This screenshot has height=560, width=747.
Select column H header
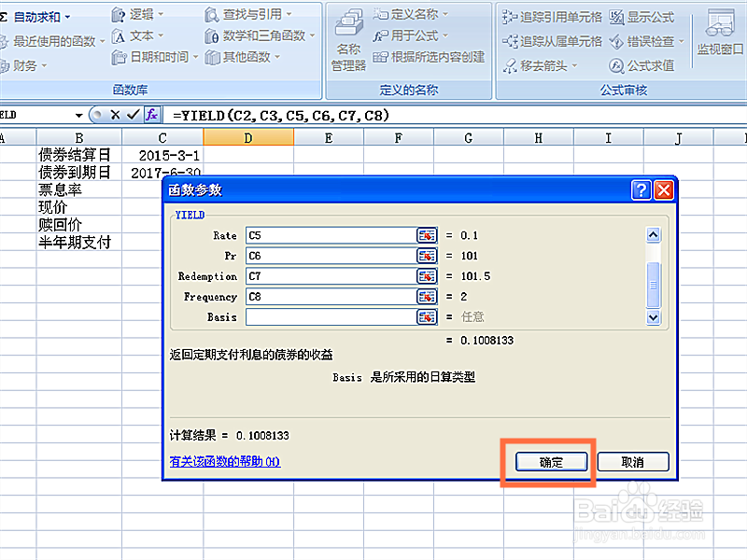click(x=539, y=138)
